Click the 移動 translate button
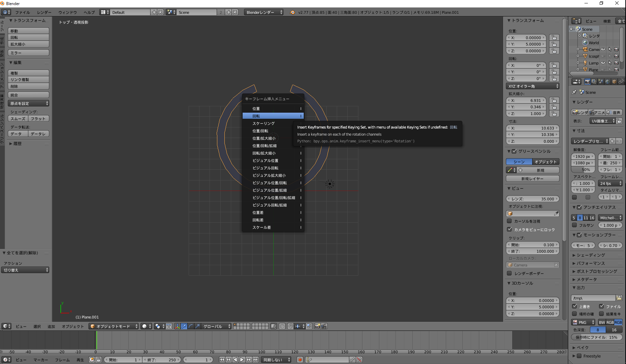The image size is (626, 364). pyautogui.click(x=28, y=31)
